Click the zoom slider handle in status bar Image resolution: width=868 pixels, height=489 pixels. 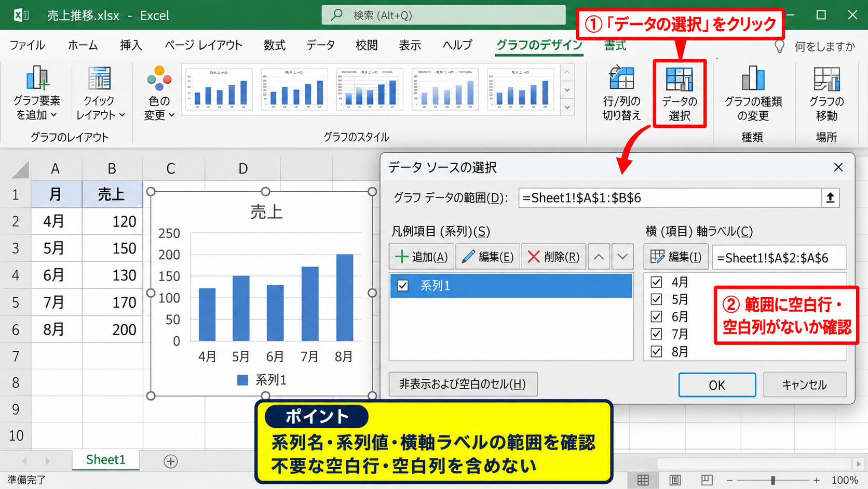click(773, 480)
